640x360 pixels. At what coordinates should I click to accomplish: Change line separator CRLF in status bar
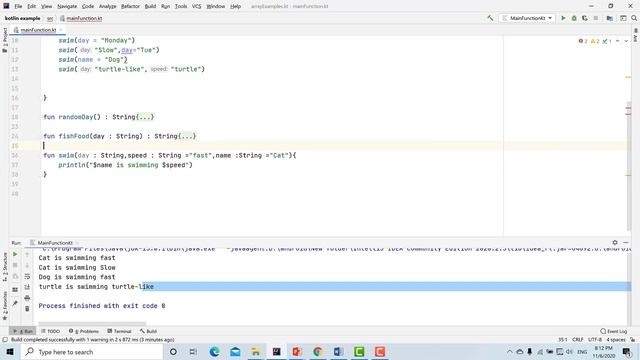(578, 340)
